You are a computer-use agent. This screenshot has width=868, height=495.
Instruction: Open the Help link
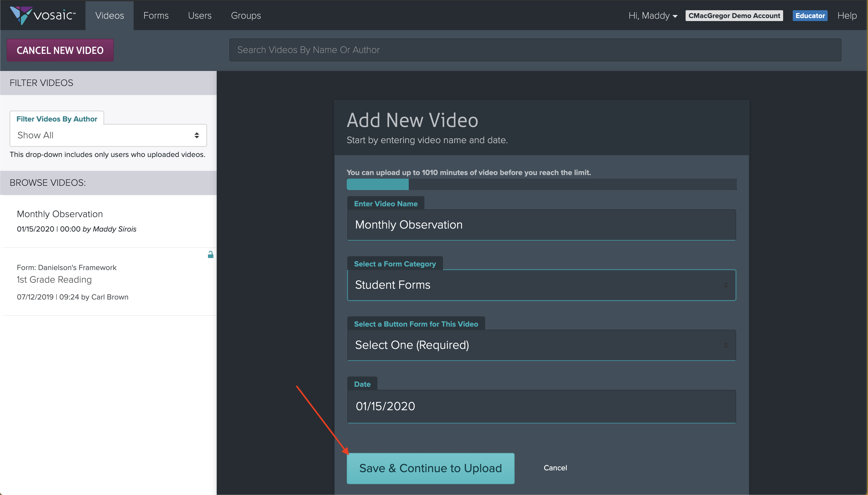pos(847,16)
